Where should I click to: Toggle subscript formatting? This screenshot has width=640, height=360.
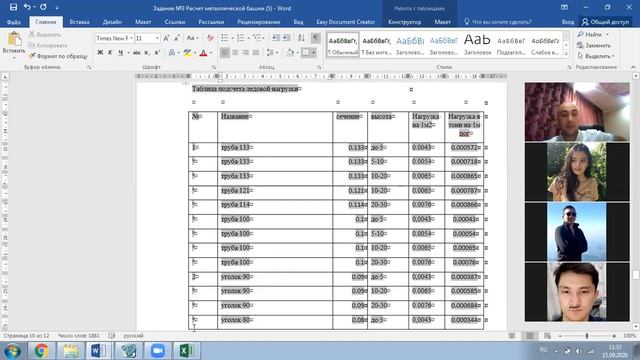coord(147,53)
